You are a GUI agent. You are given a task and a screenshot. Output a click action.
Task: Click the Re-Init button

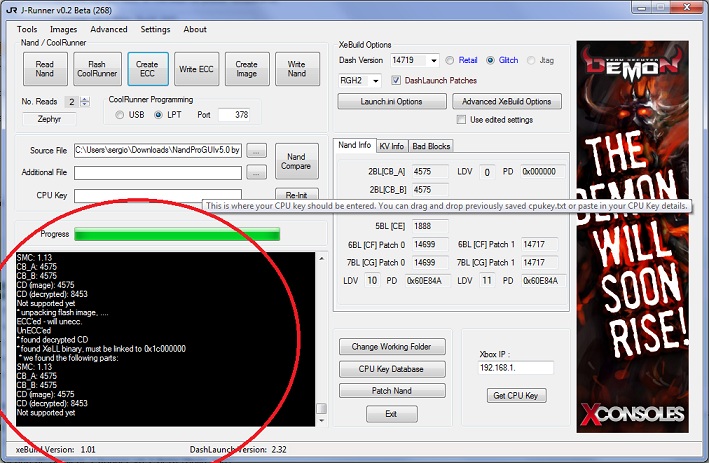coord(297,194)
